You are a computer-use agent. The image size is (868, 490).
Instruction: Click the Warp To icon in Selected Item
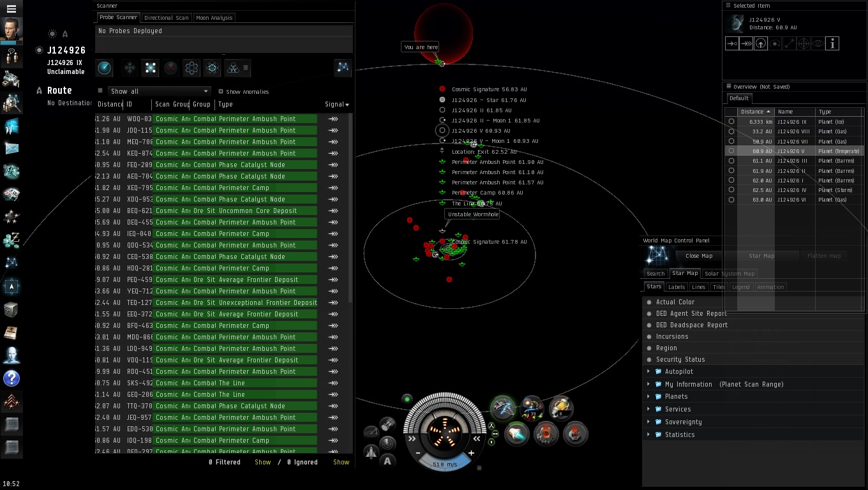click(747, 43)
